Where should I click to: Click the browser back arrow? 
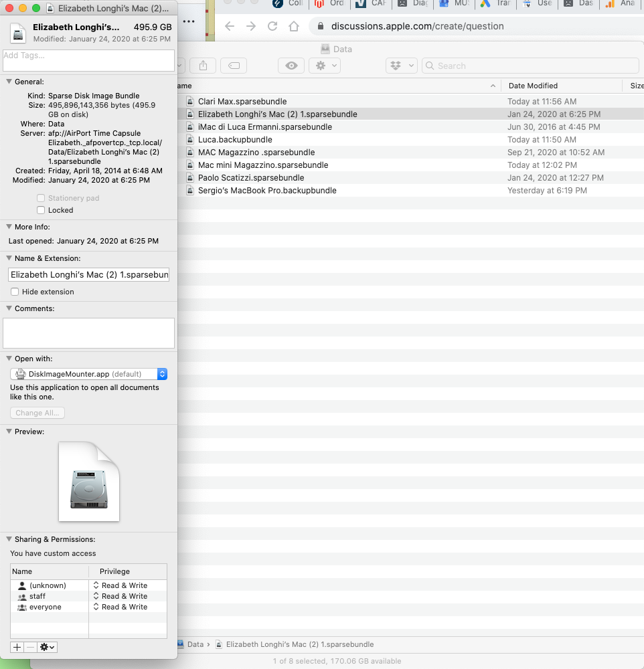coord(230,27)
